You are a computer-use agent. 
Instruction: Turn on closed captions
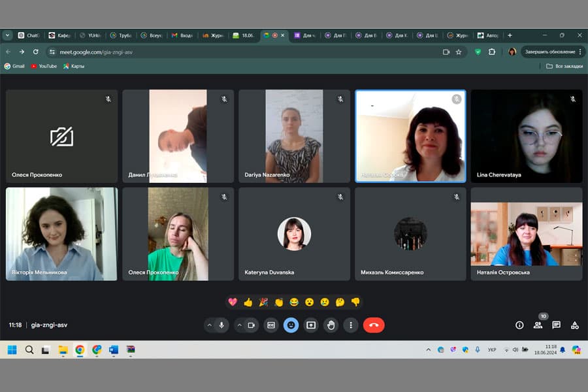(x=271, y=325)
